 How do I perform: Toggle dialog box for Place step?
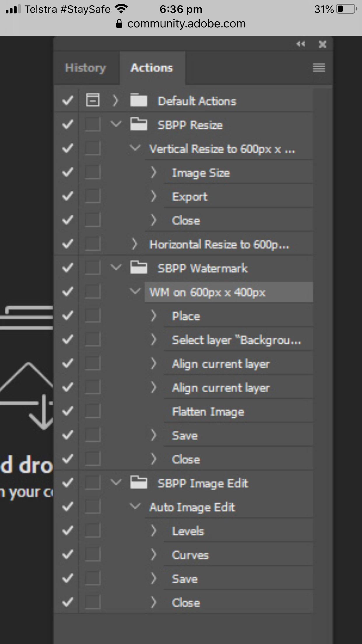click(93, 315)
